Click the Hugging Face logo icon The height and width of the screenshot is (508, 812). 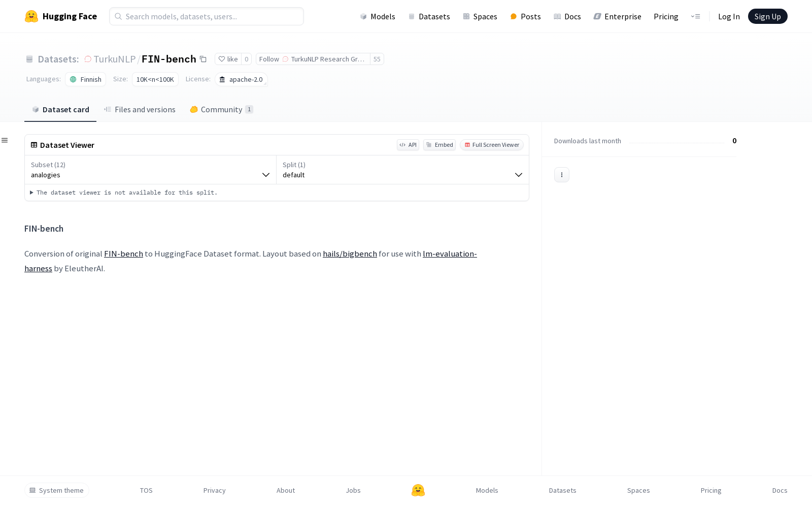coord(31,16)
